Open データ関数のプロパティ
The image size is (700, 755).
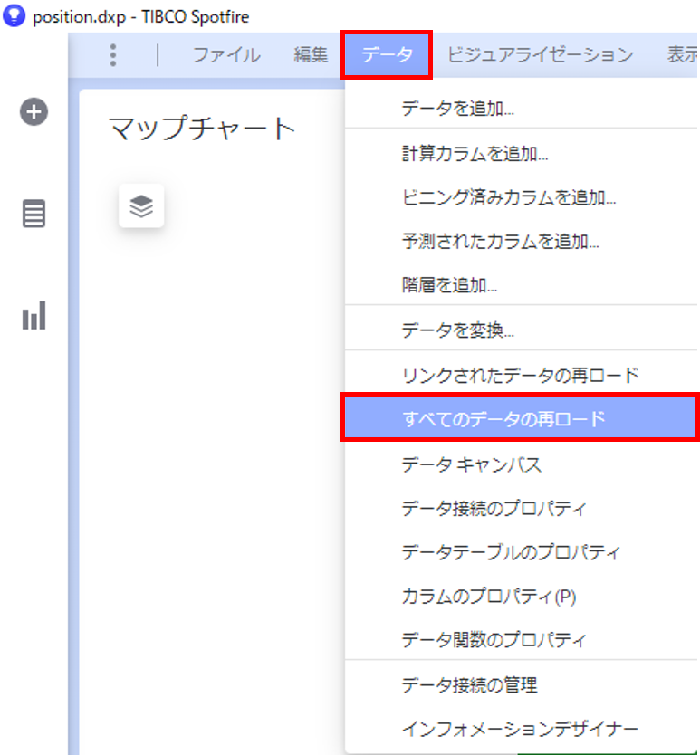[x=522, y=639]
